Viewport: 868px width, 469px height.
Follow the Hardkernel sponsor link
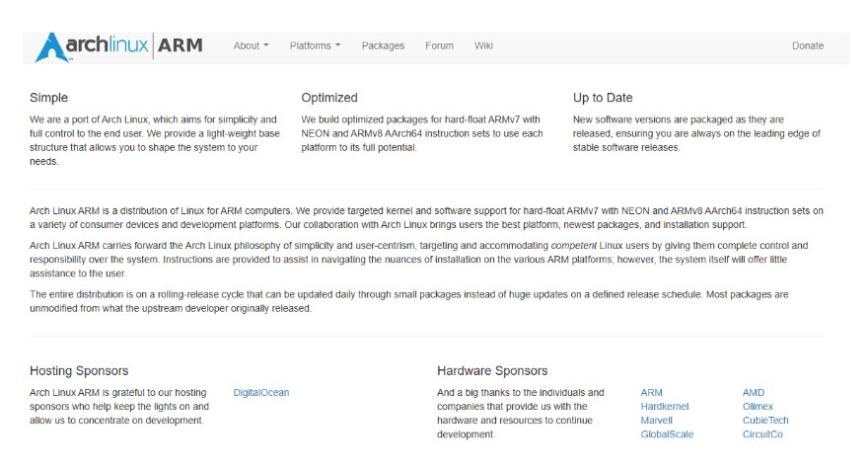(x=664, y=407)
